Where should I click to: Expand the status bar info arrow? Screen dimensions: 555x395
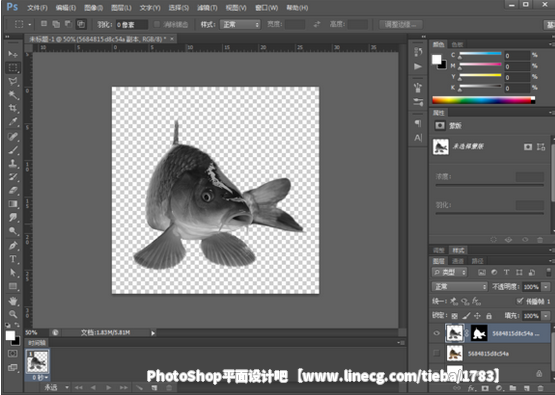[x=153, y=333]
